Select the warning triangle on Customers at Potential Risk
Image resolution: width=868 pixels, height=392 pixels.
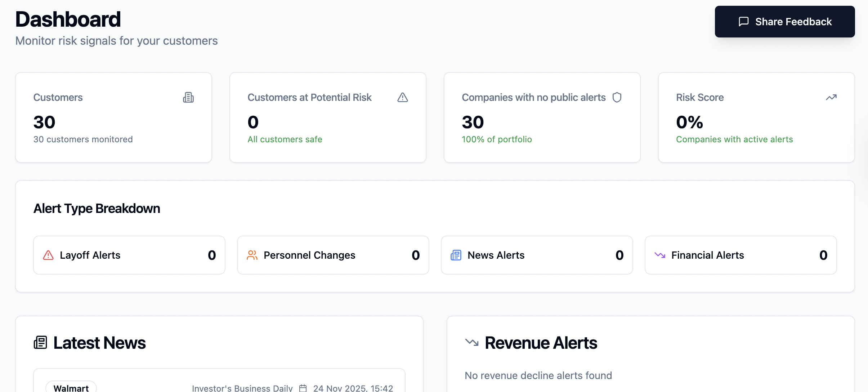[x=402, y=97]
